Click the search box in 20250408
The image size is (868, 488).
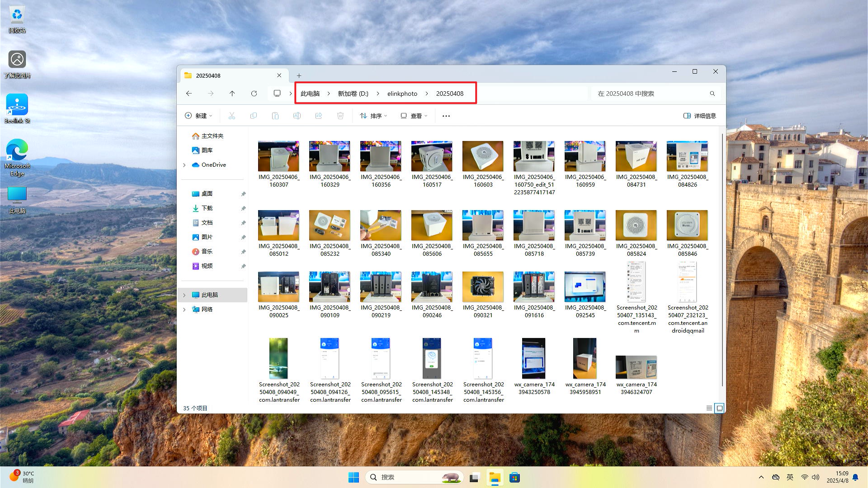pos(651,94)
